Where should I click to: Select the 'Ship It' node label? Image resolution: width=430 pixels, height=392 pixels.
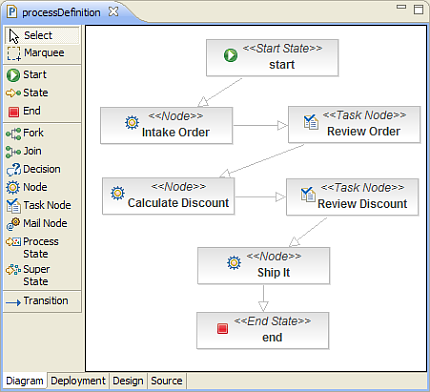point(274,273)
